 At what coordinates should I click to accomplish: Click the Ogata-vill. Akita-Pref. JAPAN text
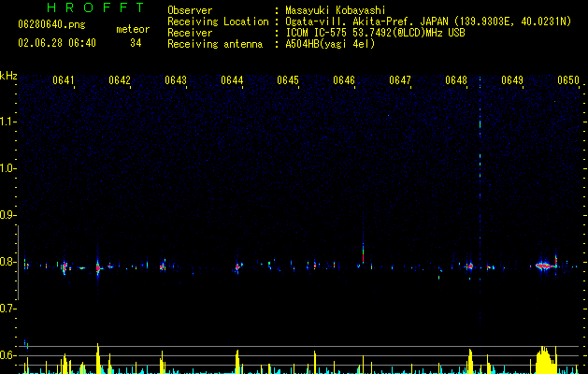point(366,22)
